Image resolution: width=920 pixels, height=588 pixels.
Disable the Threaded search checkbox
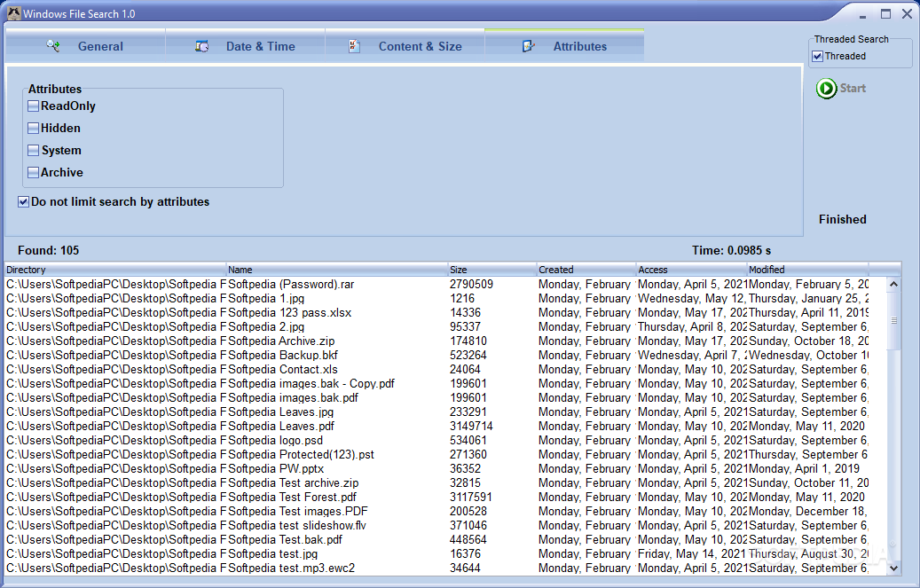click(817, 57)
